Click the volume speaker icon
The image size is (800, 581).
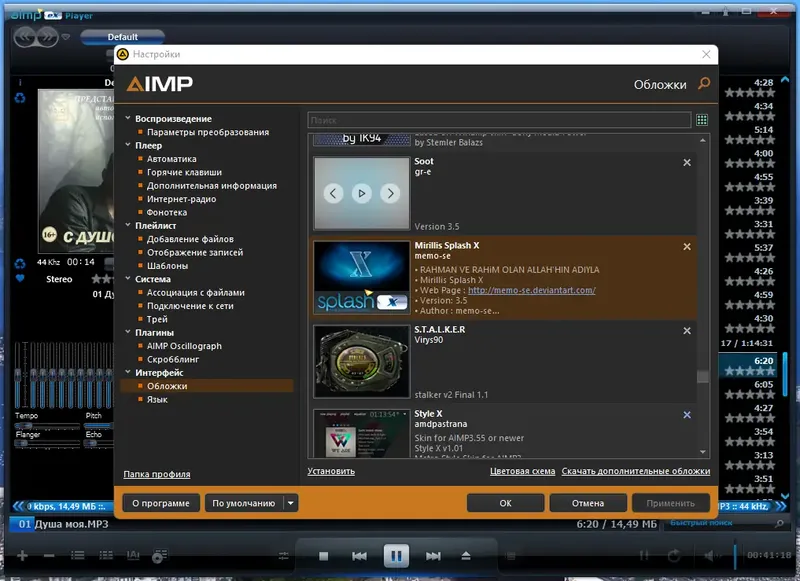pyautogui.click(x=710, y=555)
